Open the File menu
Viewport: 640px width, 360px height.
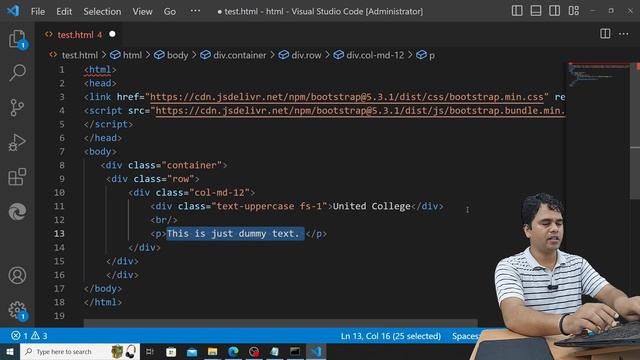click(38, 11)
